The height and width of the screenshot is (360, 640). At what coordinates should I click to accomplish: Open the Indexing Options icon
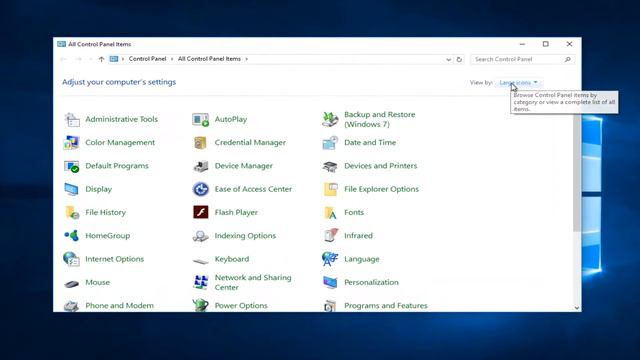pos(200,236)
